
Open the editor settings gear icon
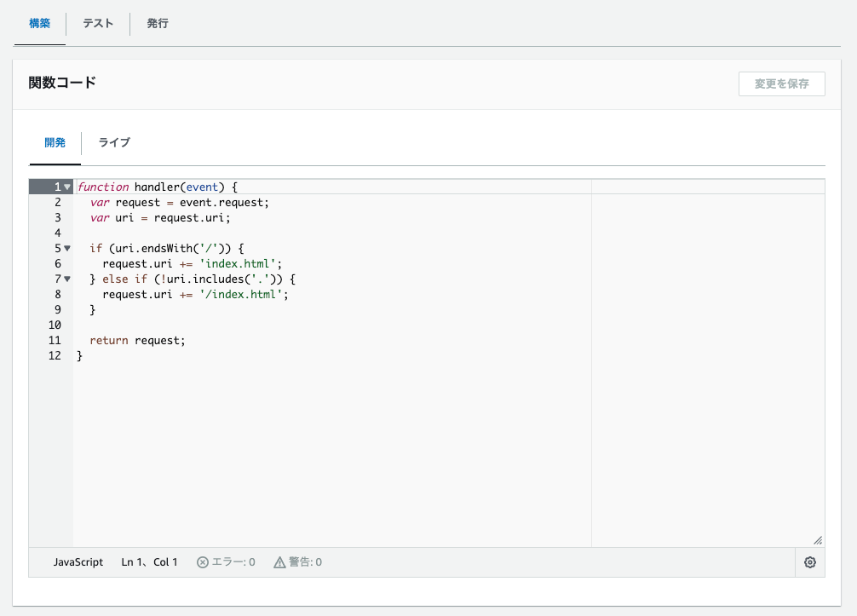(x=810, y=561)
